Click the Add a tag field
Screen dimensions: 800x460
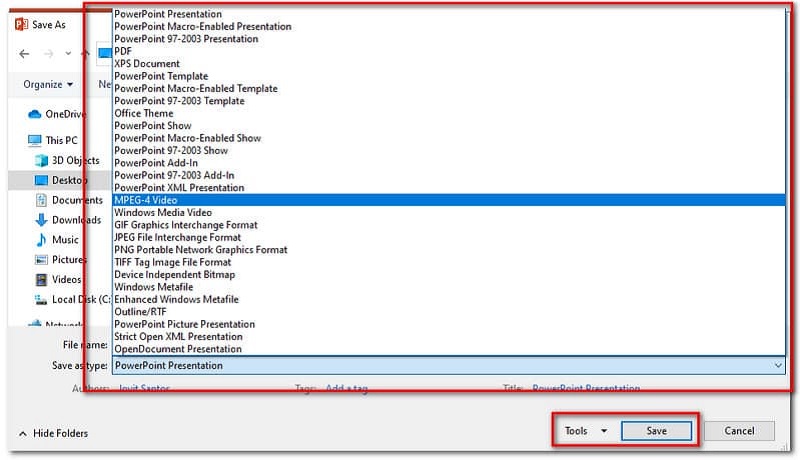(x=347, y=388)
